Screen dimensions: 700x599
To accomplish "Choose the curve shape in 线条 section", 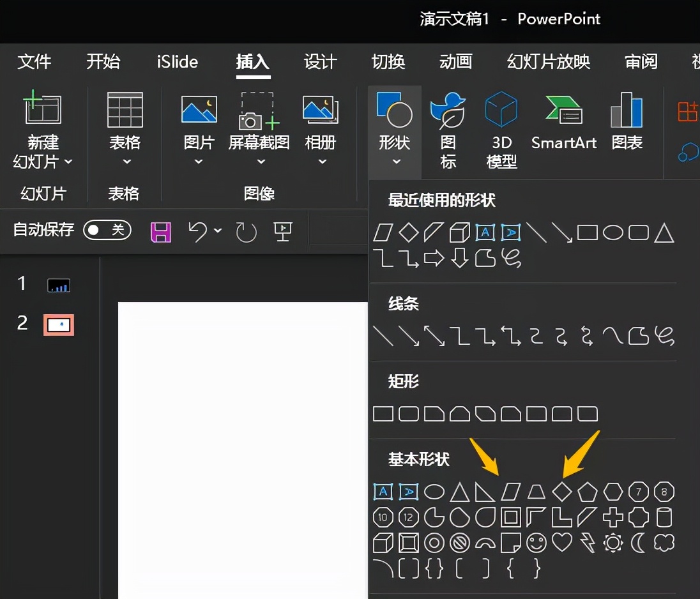I will 613,336.
